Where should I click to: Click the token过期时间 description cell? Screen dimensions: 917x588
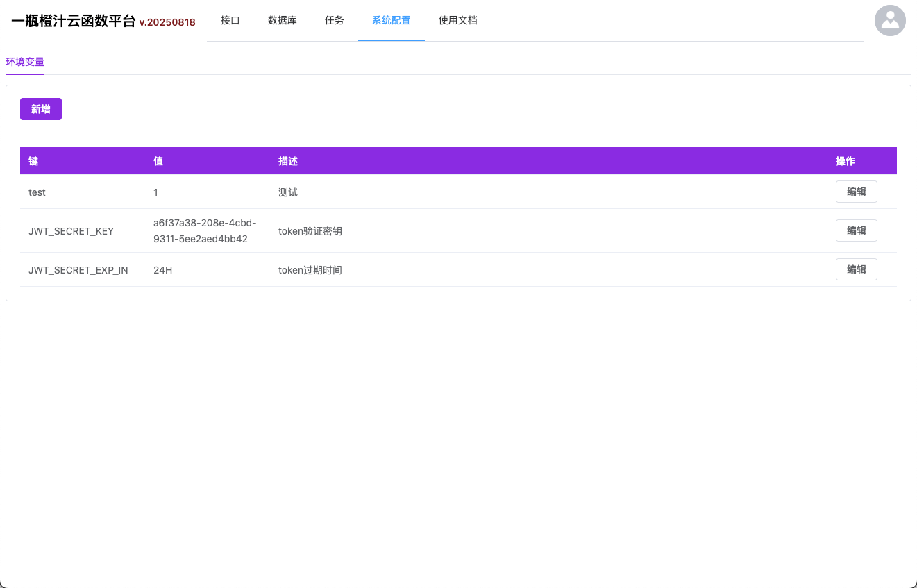pyautogui.click(x=310, y=270)
